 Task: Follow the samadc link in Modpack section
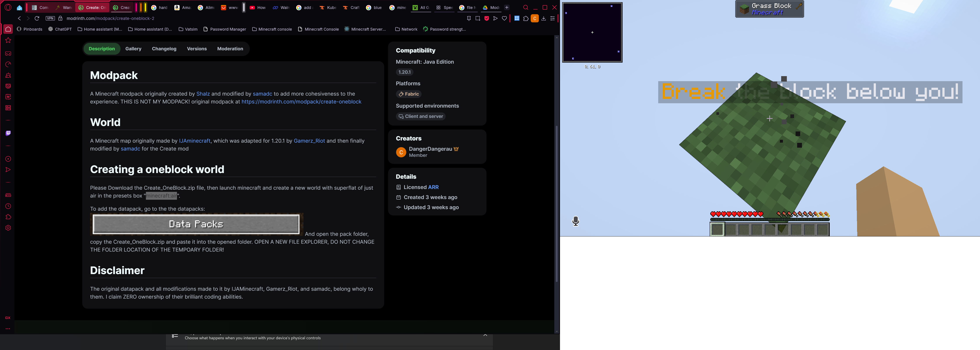(262, 94)
